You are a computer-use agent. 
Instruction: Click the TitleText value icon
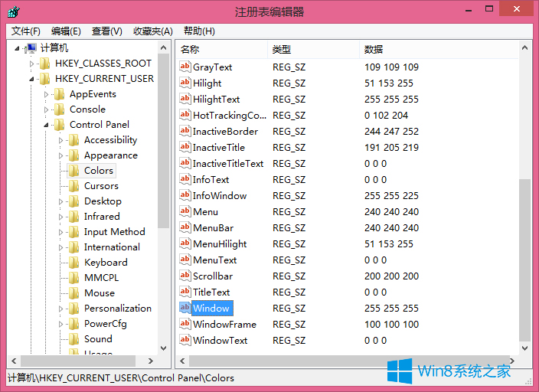click(x=185, y=292)
